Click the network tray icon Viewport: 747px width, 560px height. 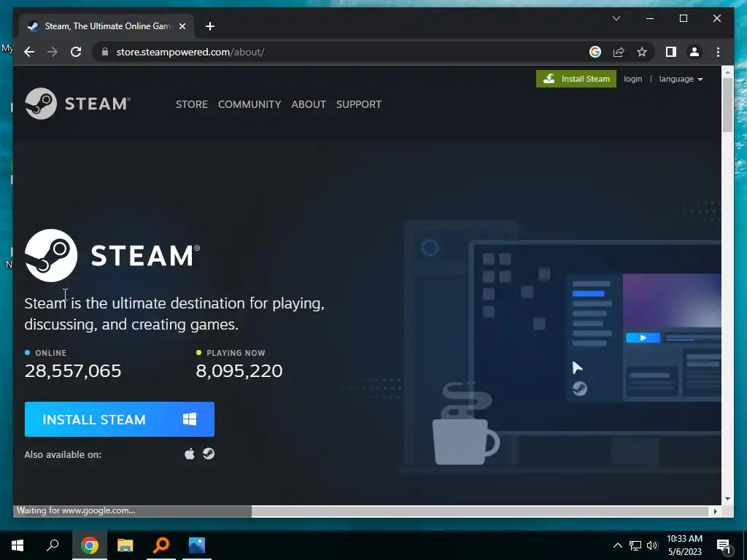635,545
